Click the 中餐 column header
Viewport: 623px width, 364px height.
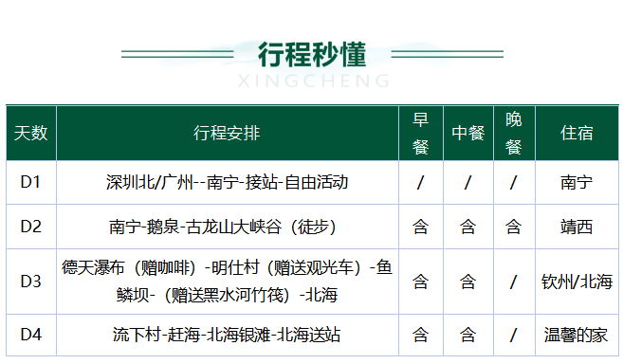pyautogui.click(x=468, y=133)
